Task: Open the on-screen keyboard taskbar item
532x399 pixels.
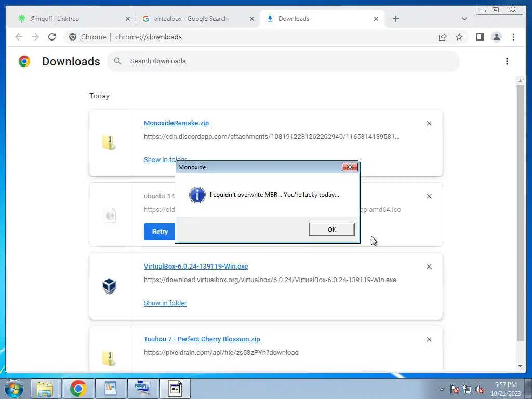Action: point(142,389)
